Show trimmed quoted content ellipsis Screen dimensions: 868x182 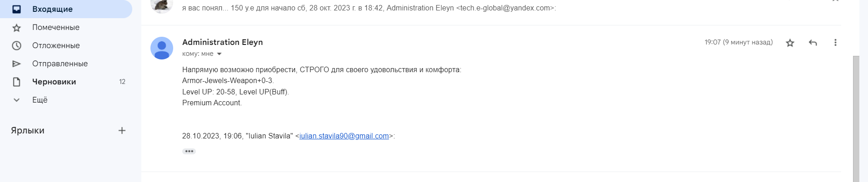pyautogui.click(x=189, y=151)
